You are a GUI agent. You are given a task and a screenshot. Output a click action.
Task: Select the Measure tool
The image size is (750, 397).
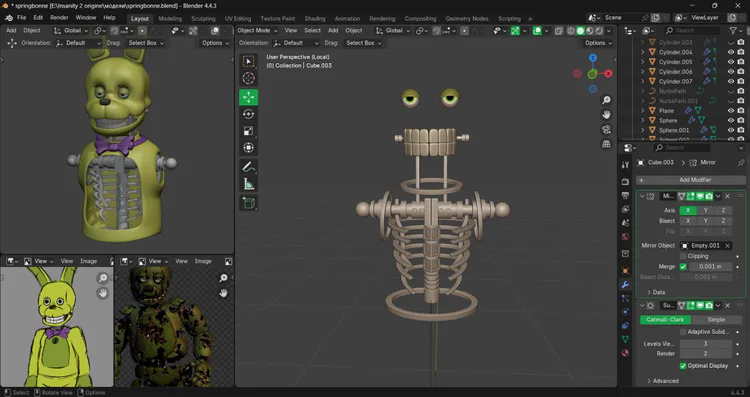[x=248, y=184]
